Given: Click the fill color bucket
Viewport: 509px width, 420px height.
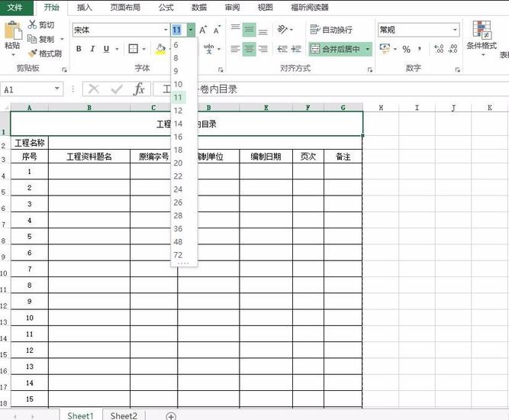Looking at the screenshot, I should [x=160, y=49].
